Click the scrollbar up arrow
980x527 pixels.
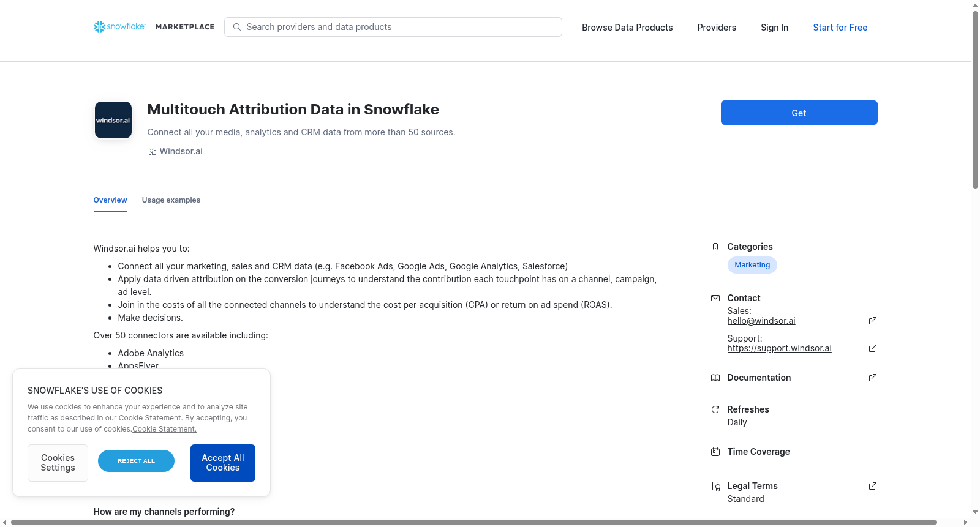coord(975,4)
